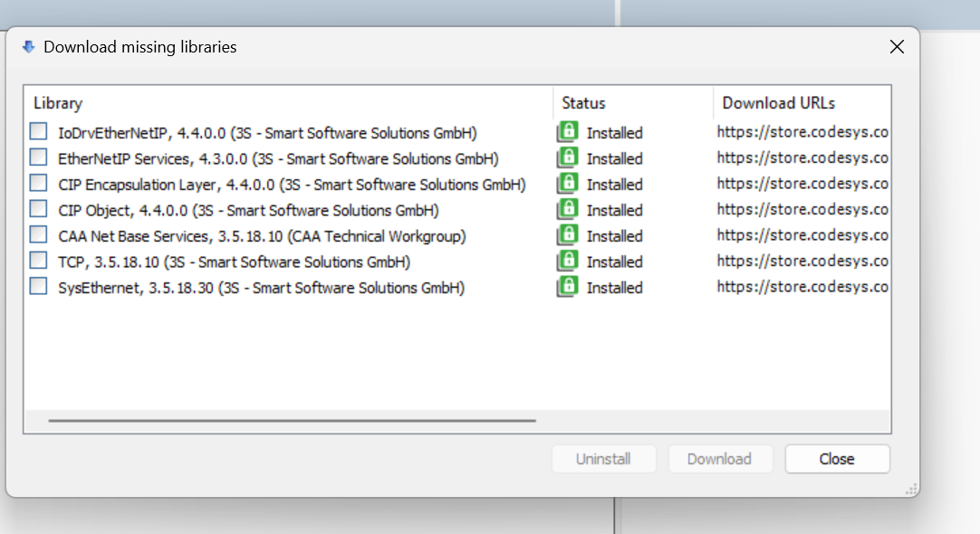The width and height of the screenshot is (980, 534).
Task: Check the EtherNetIP Services library checkbox
Action: click(x=38, y=157)
